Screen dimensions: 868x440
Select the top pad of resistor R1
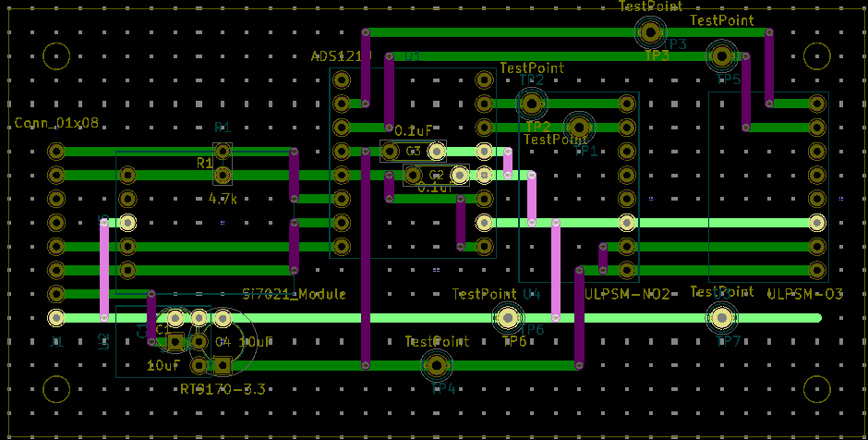222,151
